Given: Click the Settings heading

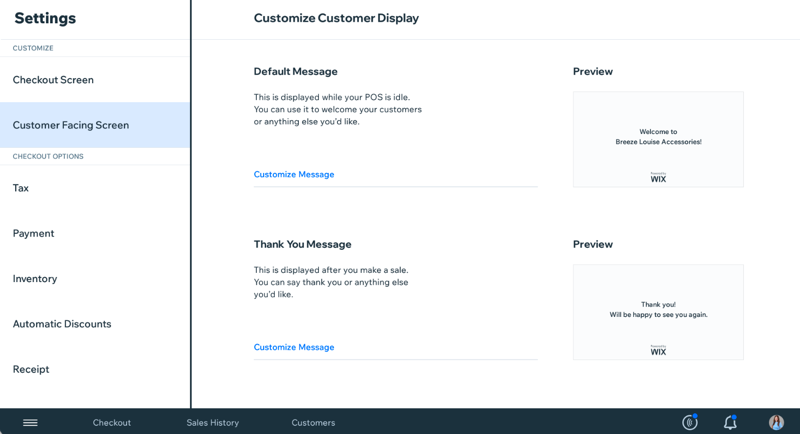Looking at the screenshot, I should click(45, 18).
